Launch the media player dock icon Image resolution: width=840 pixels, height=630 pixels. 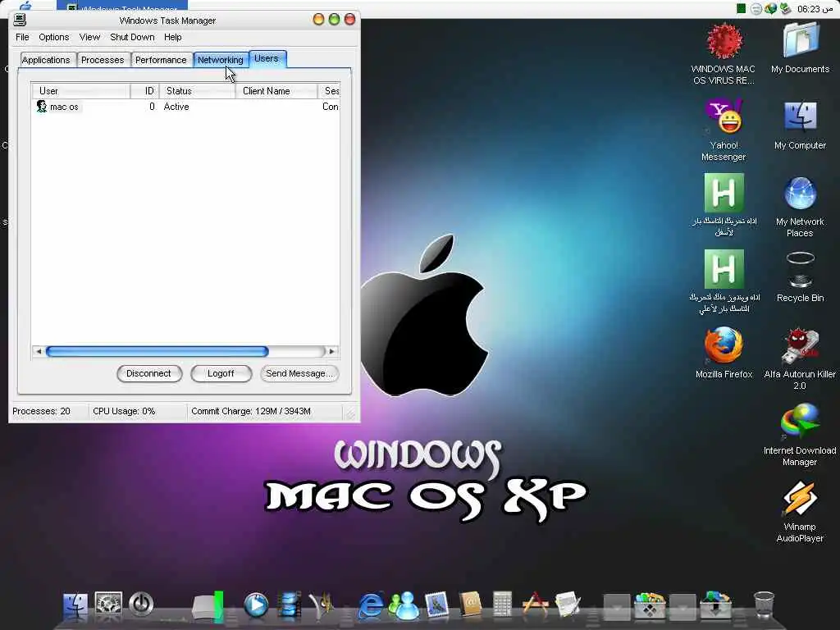(256, 605)
